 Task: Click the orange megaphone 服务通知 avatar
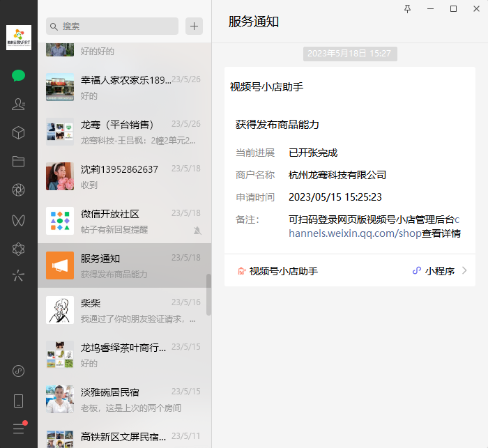[60, 265]
